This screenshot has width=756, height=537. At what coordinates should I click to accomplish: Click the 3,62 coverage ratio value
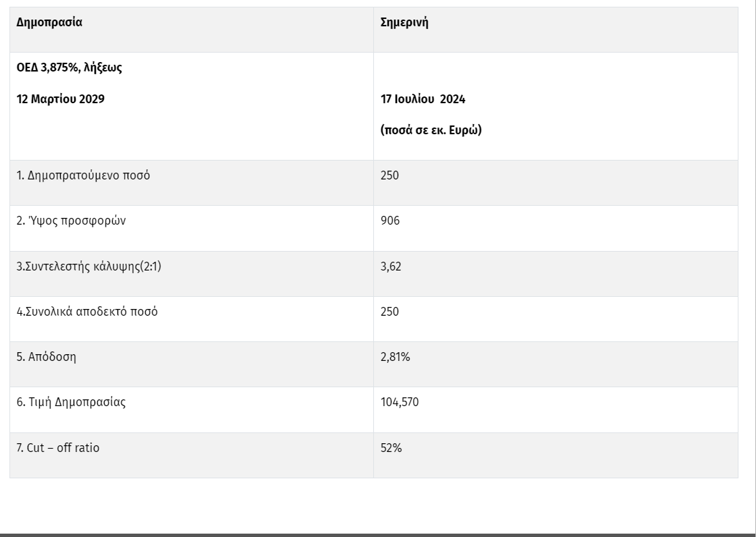[391, 266]
